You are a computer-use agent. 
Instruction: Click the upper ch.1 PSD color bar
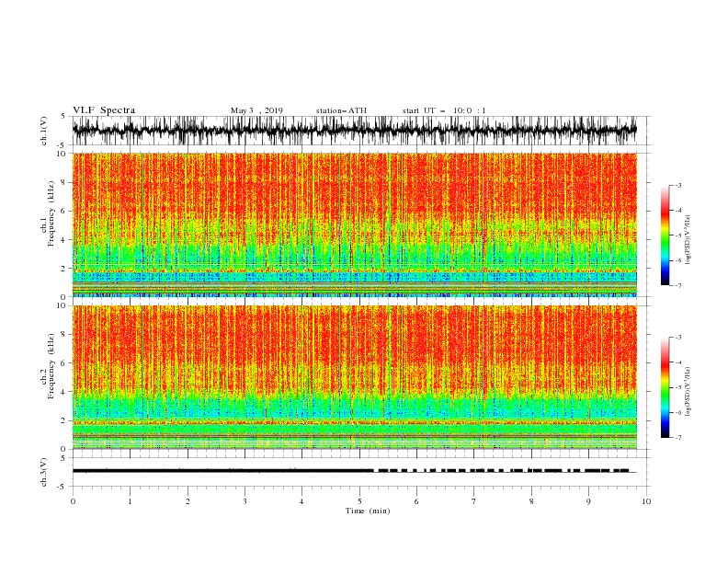(665, 236)
